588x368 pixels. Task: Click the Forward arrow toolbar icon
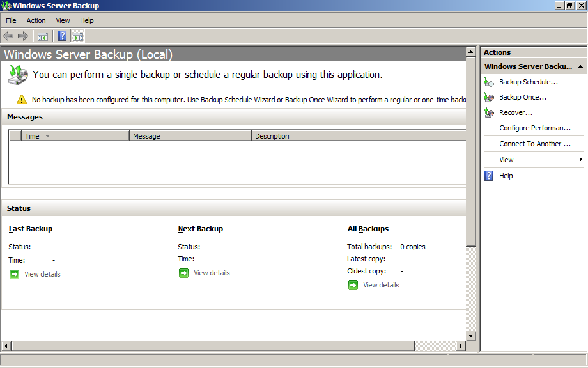pyautogui.click(x=23, y=36)
